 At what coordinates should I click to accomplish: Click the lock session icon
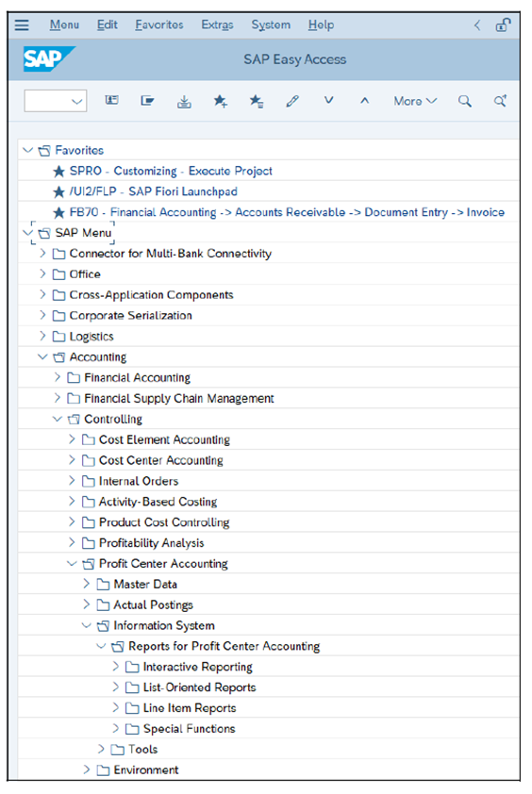click(503, 25)
